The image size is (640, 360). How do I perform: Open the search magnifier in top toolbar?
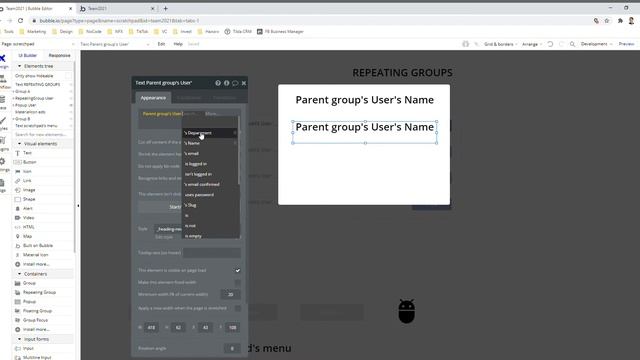point(572,44)
